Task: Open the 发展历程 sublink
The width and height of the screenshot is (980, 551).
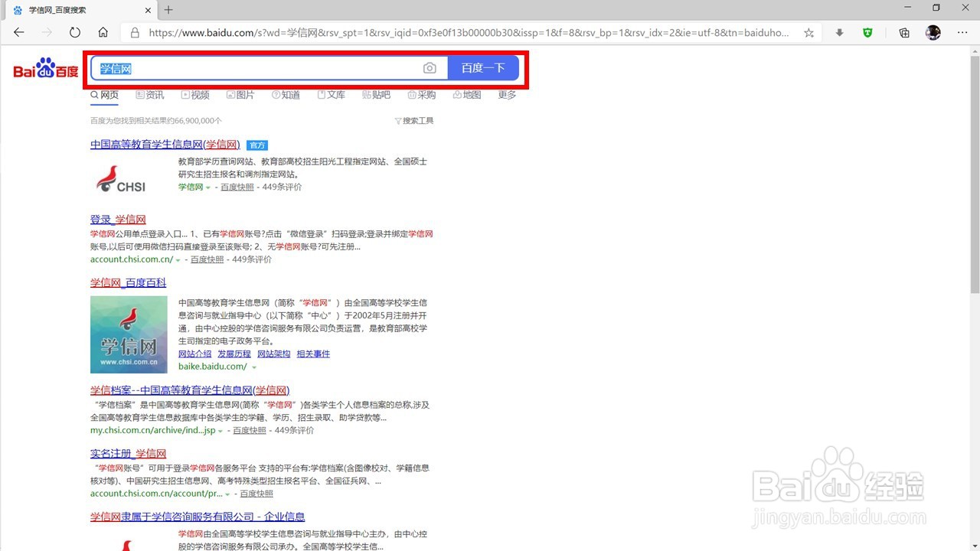Action: point(234,354)
